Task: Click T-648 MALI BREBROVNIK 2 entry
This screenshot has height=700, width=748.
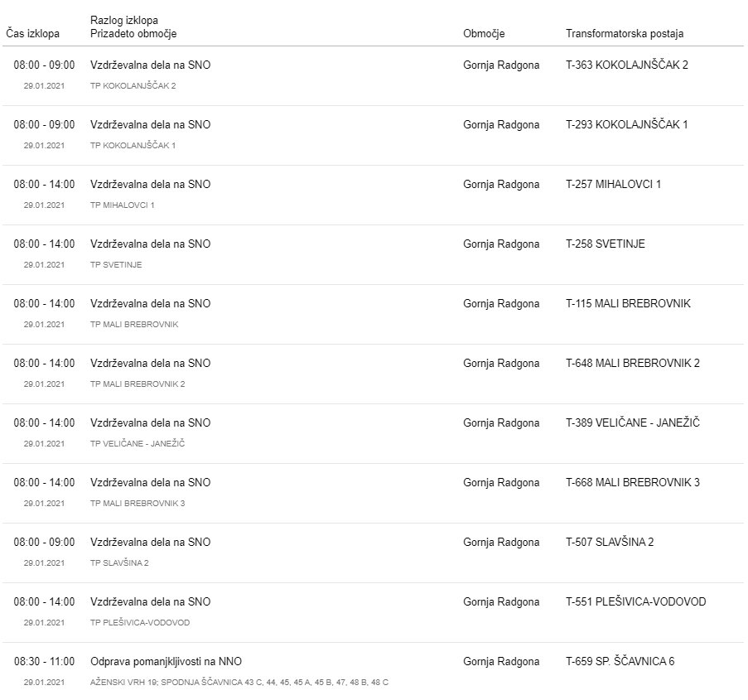Action: click(x=632, y=363)
